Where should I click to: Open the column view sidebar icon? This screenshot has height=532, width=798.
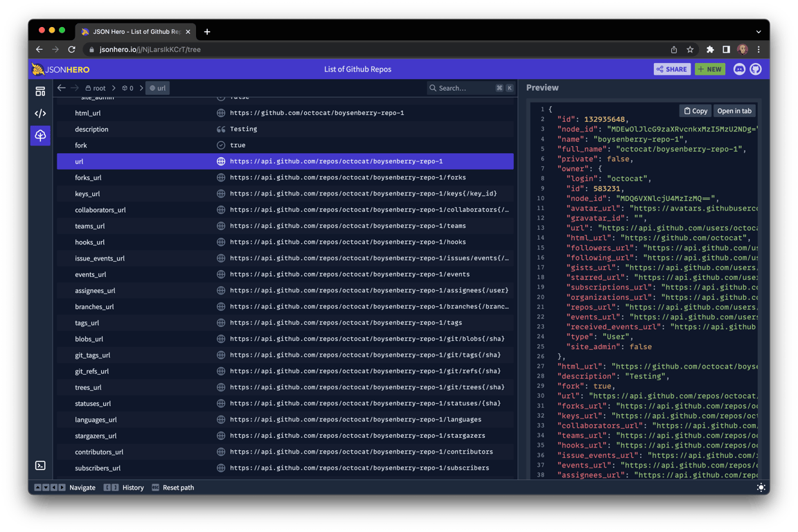pos(40,91)
